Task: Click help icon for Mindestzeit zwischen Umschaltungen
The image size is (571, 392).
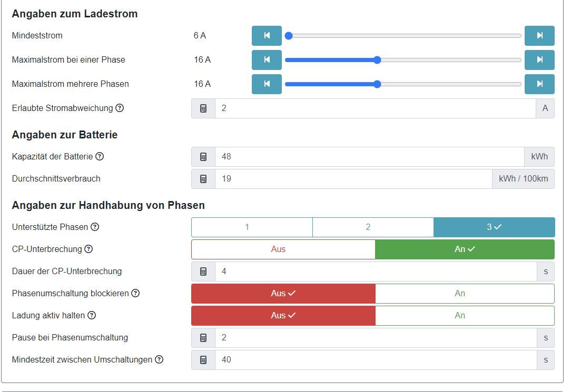Action: click(159, 359)
